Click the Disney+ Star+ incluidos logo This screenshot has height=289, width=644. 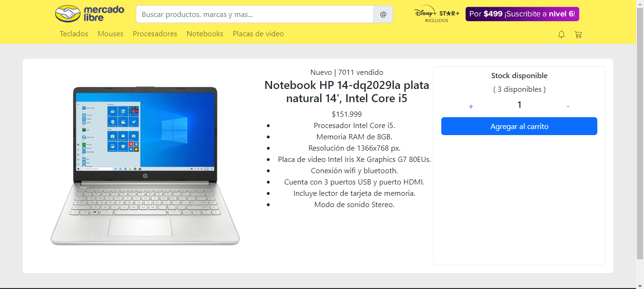(437, 15)
